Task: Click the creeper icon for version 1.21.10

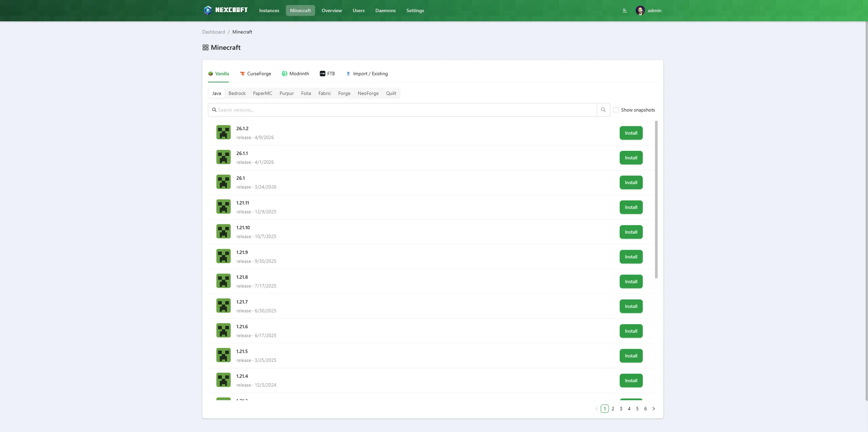Action: 223,232
